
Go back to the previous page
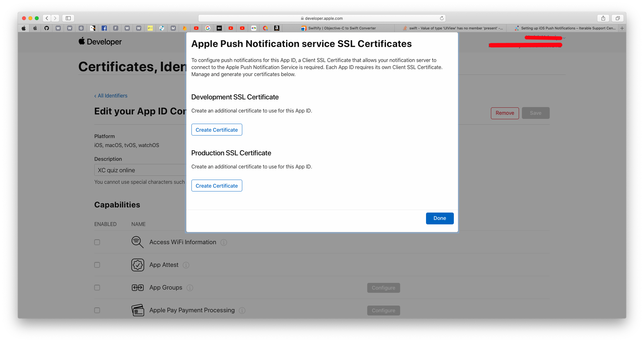(47, 18)
